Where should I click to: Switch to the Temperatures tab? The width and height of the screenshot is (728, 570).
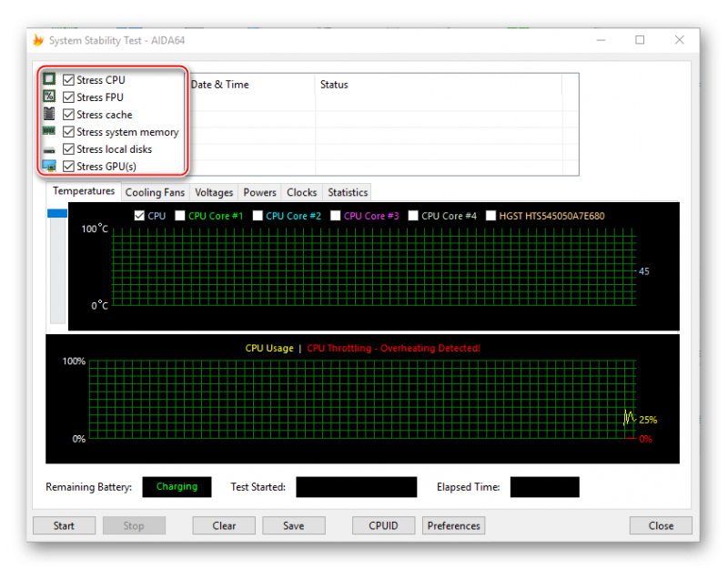click(84, 191)
